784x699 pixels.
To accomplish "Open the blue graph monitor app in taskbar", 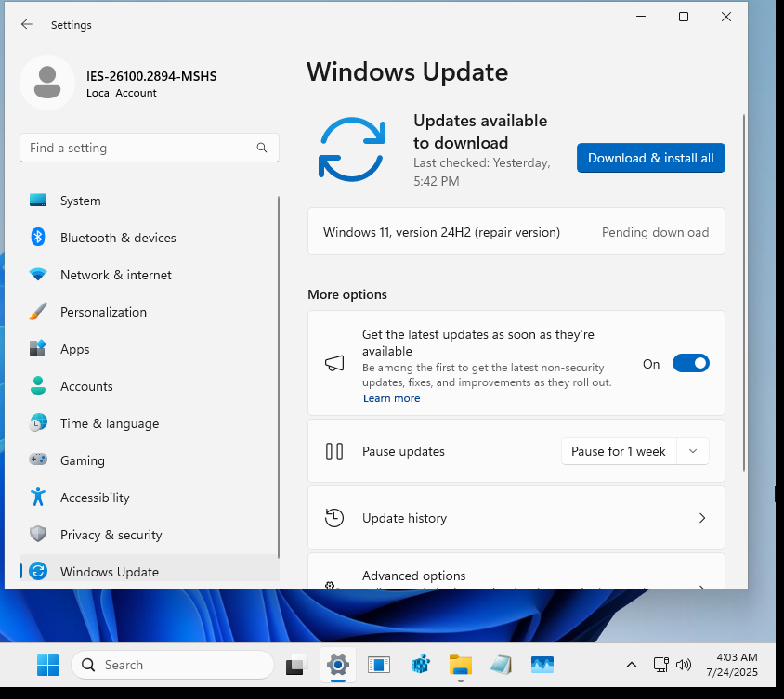I will pyautogui.click(x=542, y=665).
